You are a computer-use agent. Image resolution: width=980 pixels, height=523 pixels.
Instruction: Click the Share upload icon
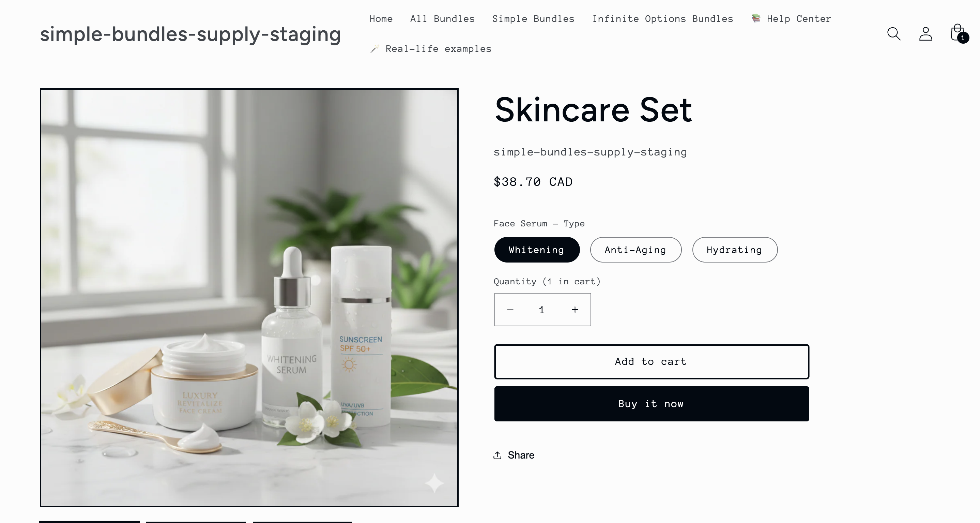pos(497,455)
